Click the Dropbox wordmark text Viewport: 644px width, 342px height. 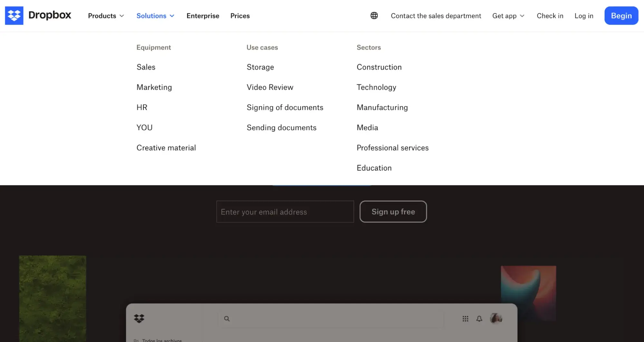[50, 15]
